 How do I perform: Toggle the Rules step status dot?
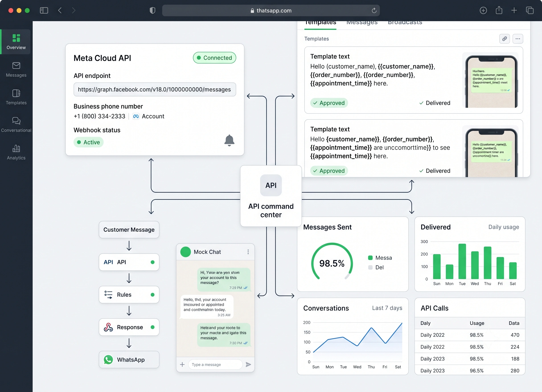(x=152, y=294)
